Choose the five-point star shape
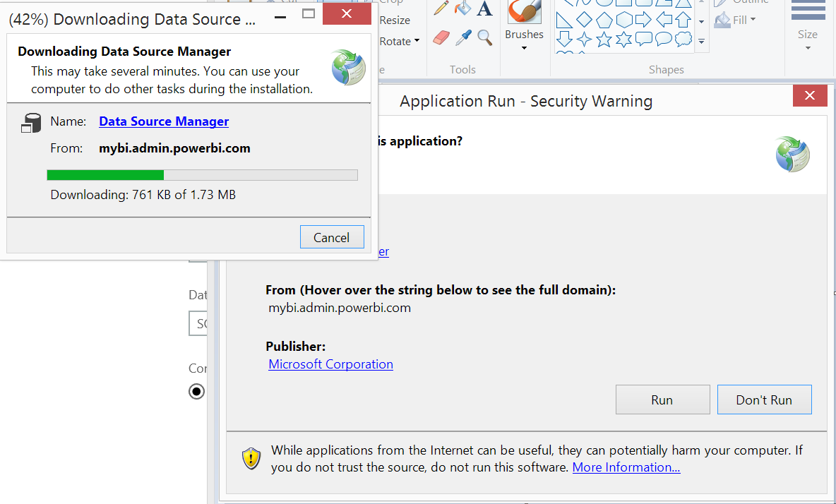Screen dimensions: 836x504 [x=604, y=39]
